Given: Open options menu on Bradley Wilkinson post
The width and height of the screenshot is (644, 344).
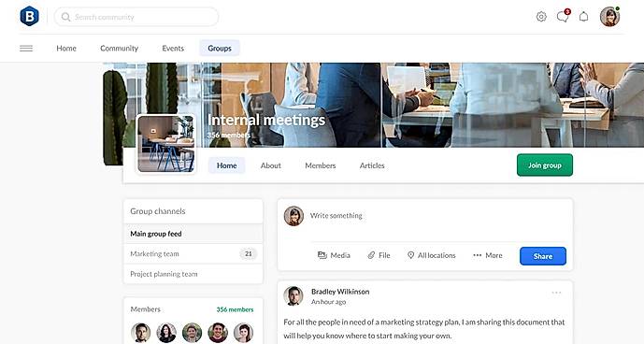Looking at the screenshot, I should click(x=556, y=293).
